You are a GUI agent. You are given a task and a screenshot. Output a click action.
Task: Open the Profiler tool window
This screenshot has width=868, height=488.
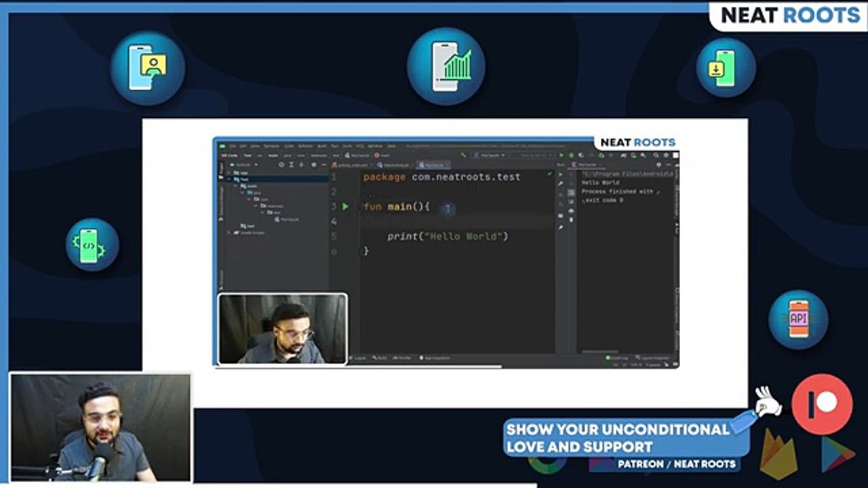[403, 358]
